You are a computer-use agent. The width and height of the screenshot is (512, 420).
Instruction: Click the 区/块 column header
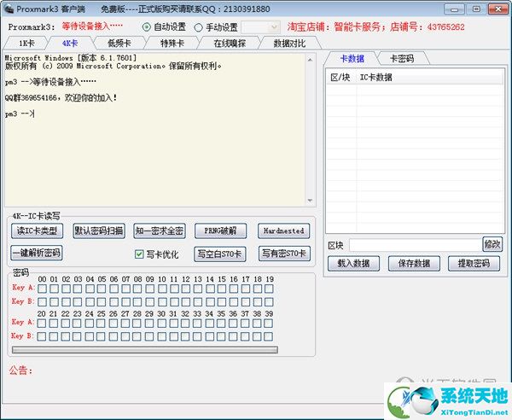340,78
